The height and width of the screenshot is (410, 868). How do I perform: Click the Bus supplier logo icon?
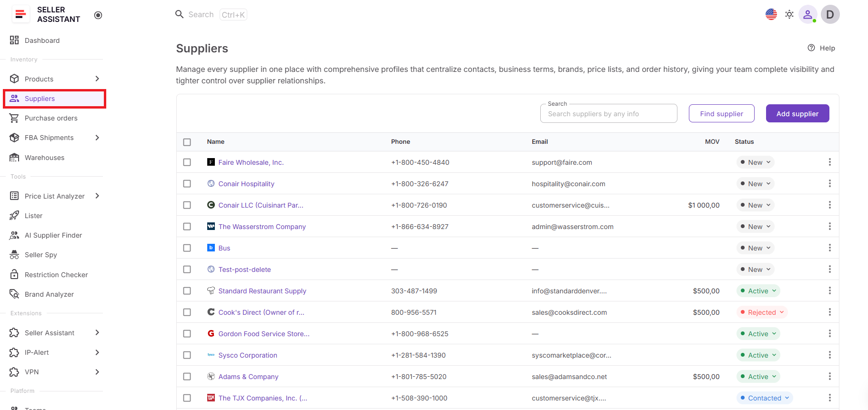pos(211,248)
